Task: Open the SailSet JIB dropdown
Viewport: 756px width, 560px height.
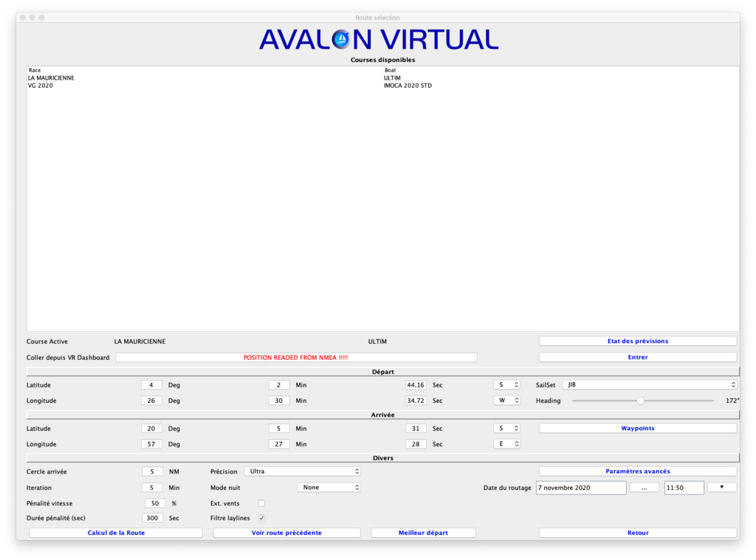Action: click(x=650, y=384)
